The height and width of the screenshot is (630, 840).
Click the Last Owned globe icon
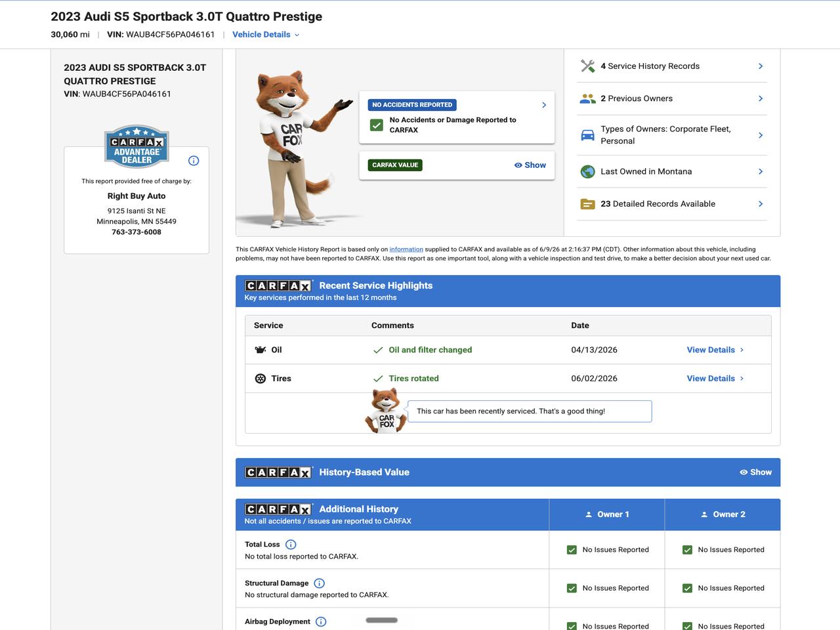(x=588, y=172)
